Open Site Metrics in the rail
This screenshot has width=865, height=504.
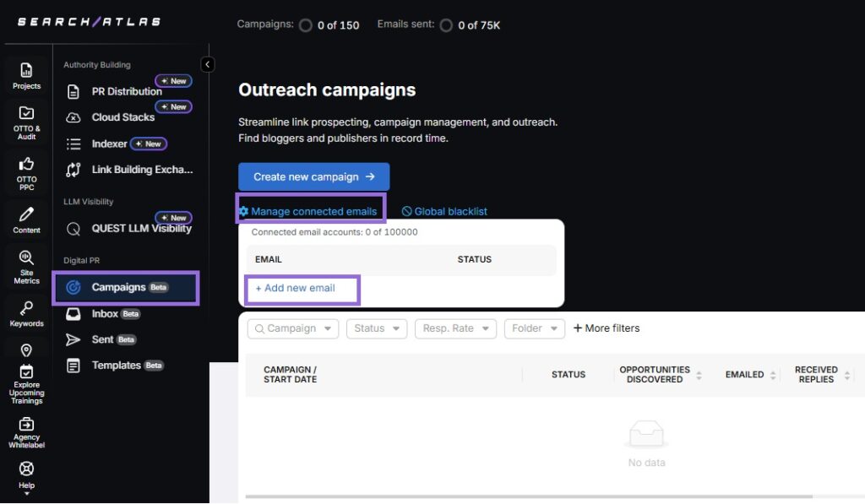point(26,268)
